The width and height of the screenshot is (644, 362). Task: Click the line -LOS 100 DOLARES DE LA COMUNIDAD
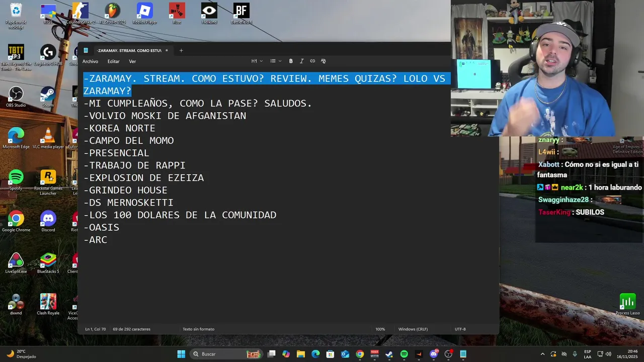click(180, 215)
